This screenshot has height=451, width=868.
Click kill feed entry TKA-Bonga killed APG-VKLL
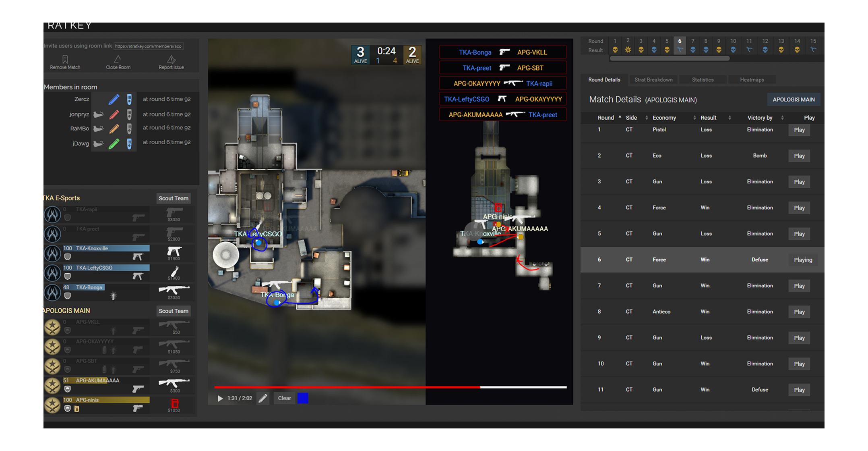point(503,52)
